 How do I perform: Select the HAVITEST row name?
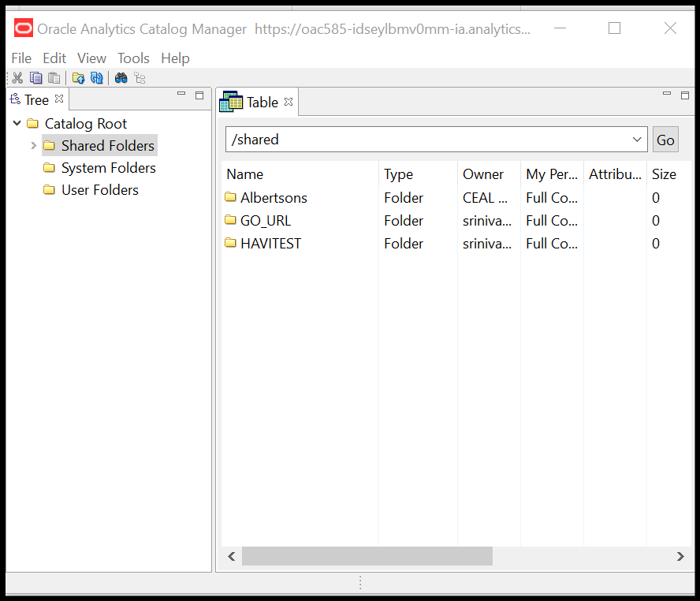[270, 244]
